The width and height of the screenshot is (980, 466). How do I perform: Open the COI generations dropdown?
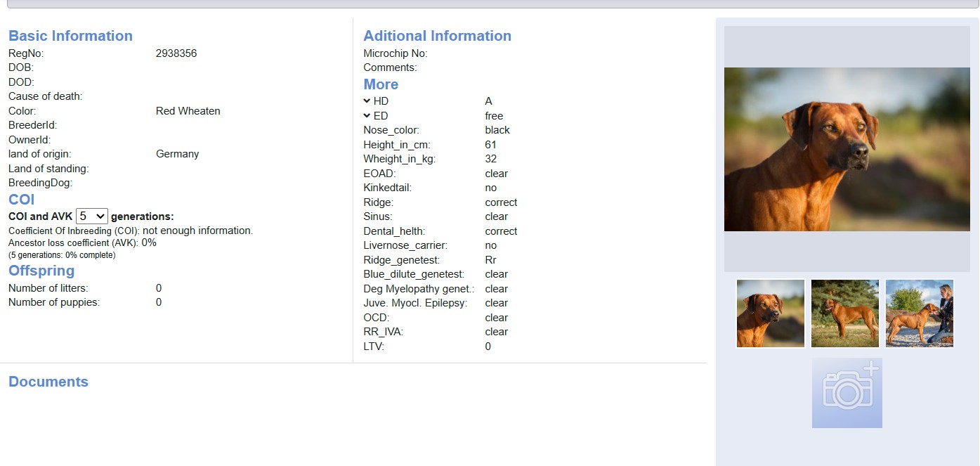[x=91, y=216]
